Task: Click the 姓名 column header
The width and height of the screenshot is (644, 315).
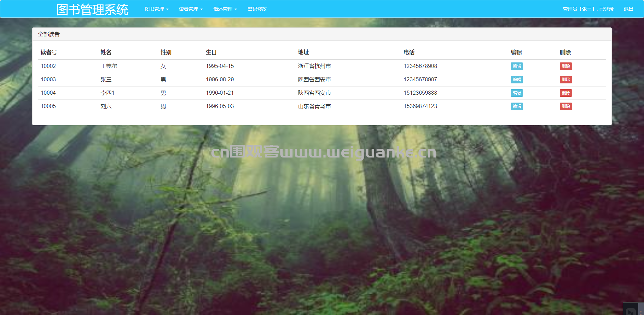Action: pyautogui.click(x=106, y=52)
